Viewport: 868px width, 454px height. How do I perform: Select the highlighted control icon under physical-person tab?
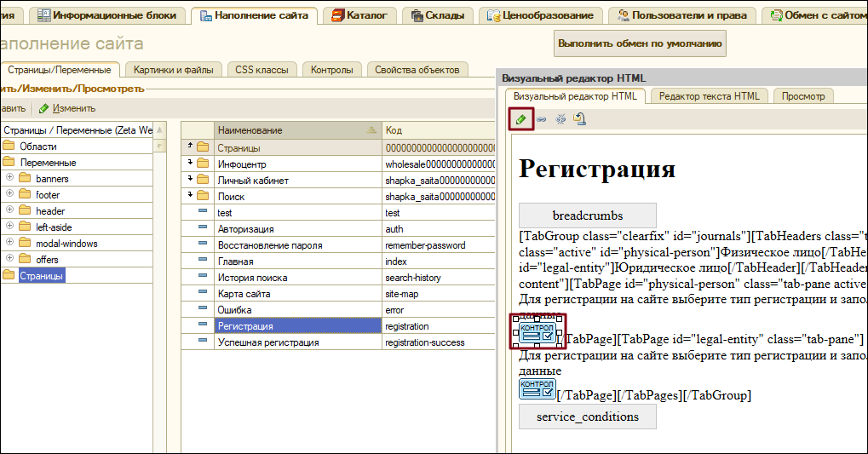pyautogui.click(x=537, y=332)
